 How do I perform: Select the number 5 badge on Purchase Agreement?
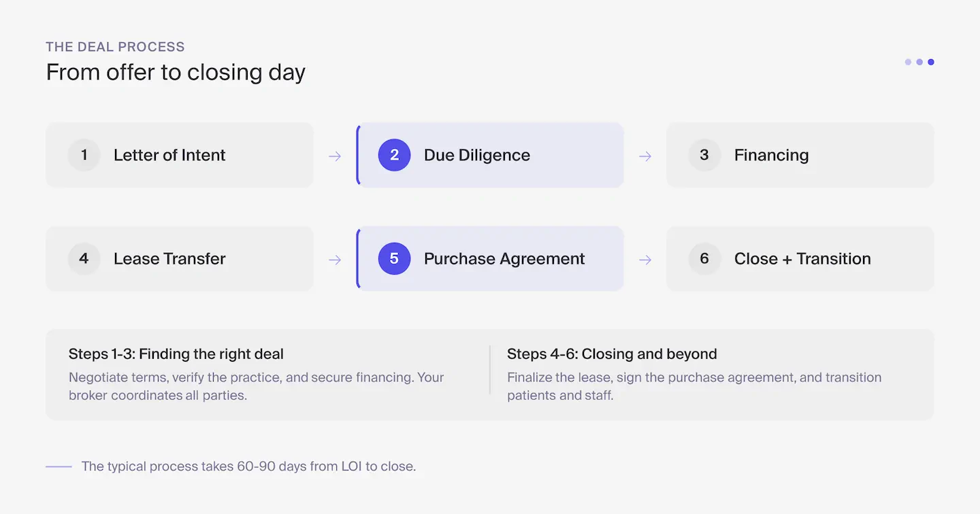click(394, 258)
